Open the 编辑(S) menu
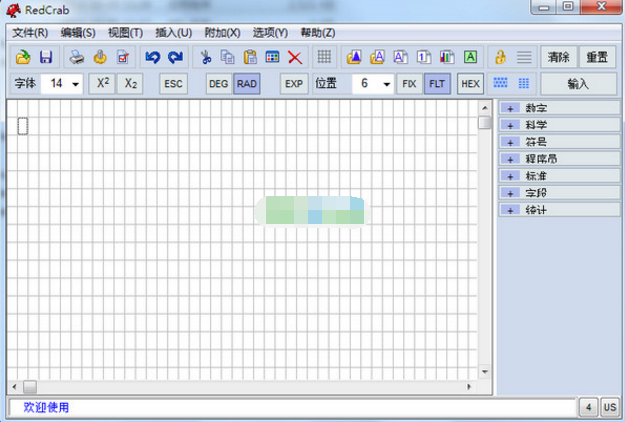This screenshot has width=625, height=422. point(78,33)
